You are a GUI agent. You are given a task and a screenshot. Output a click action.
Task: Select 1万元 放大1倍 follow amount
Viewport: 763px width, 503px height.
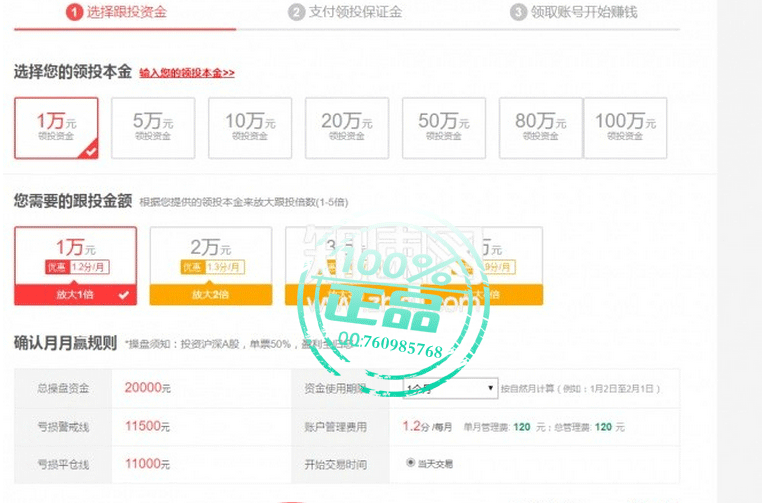(x=75, y=266)
